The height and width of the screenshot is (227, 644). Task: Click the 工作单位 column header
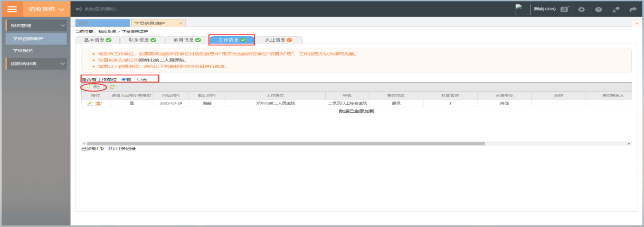(275, 95)
